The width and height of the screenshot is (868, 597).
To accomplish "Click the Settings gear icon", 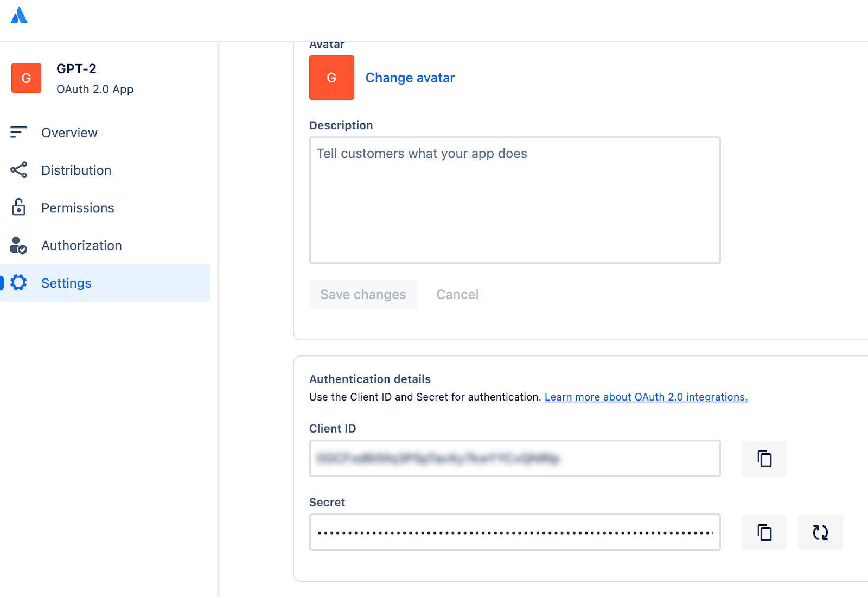I will [x=18, y=283].
